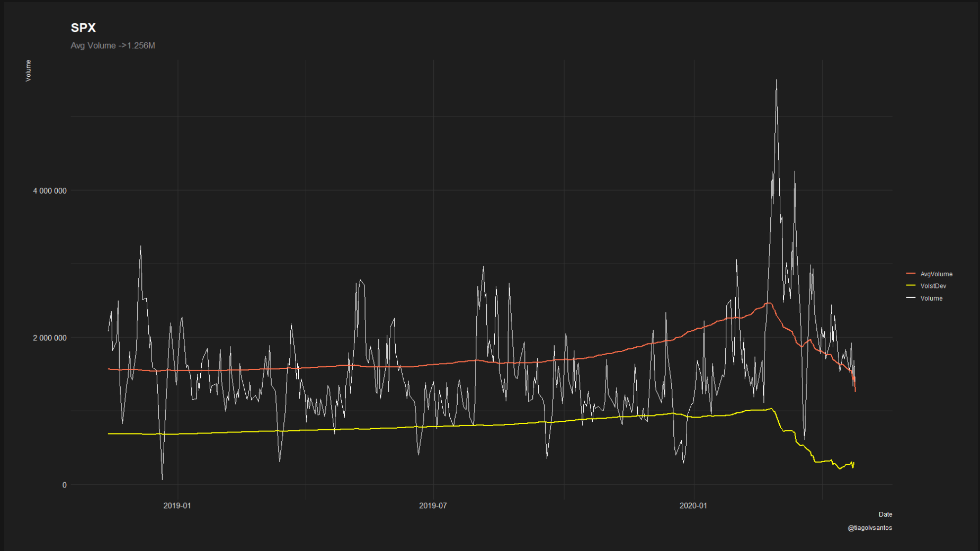Click the Date x-axis title
Viewport: 980px width, 551px height.
click(885, 514)
